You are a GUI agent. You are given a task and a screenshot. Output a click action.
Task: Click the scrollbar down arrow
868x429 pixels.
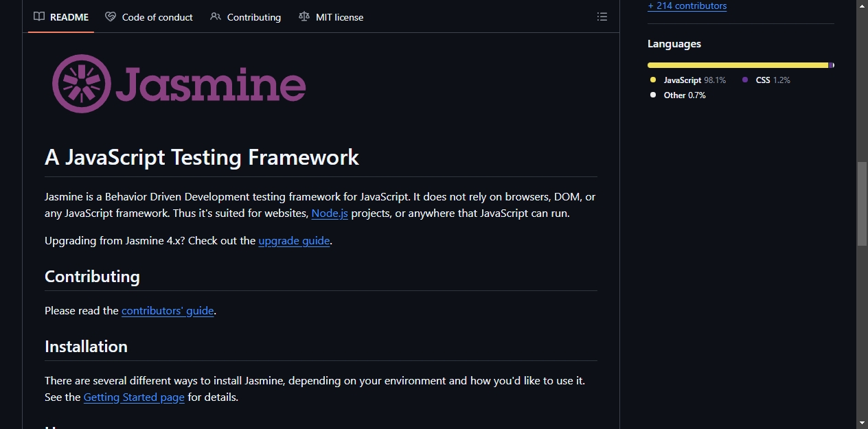[862, 423]
